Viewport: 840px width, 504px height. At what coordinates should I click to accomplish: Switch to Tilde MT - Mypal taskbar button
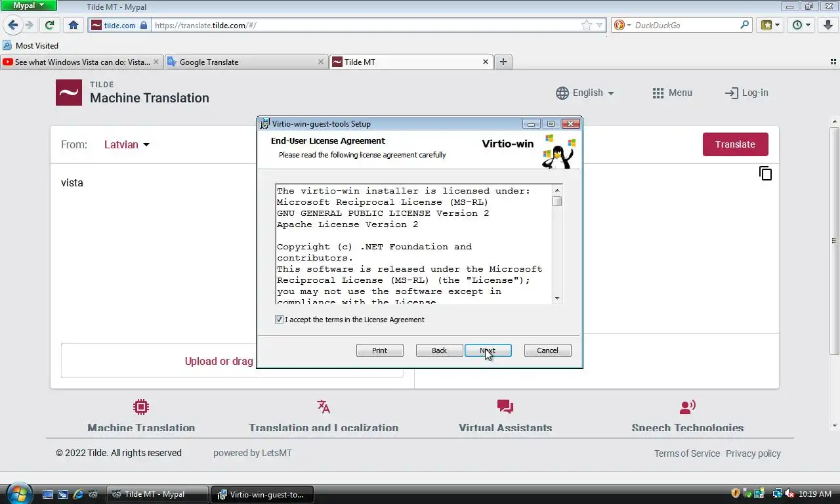point(157,494)
